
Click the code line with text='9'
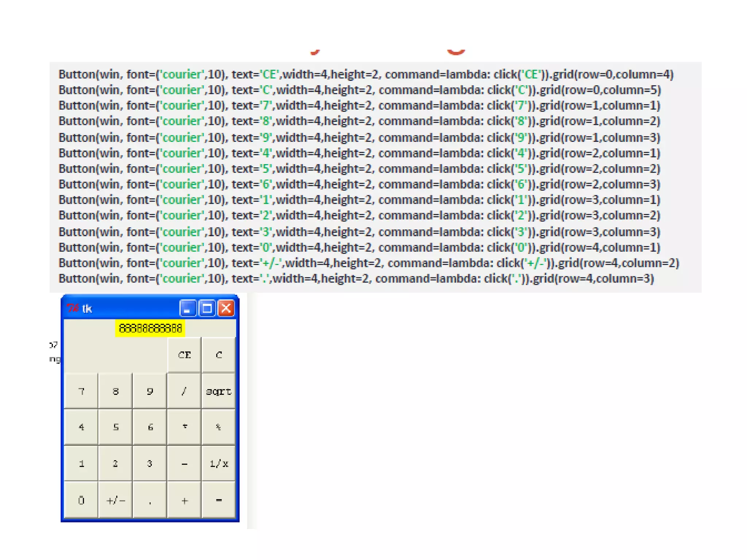[360, 137]
